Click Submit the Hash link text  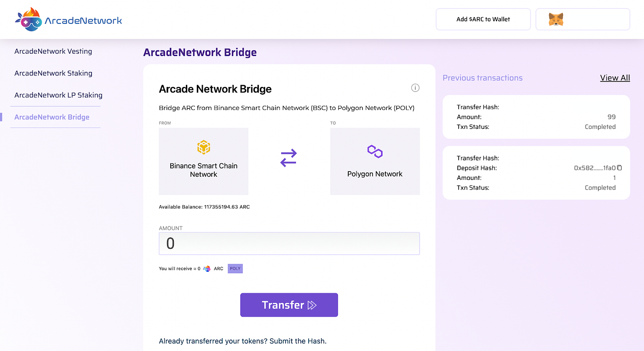pyautogui.click(x=298, y=341)
